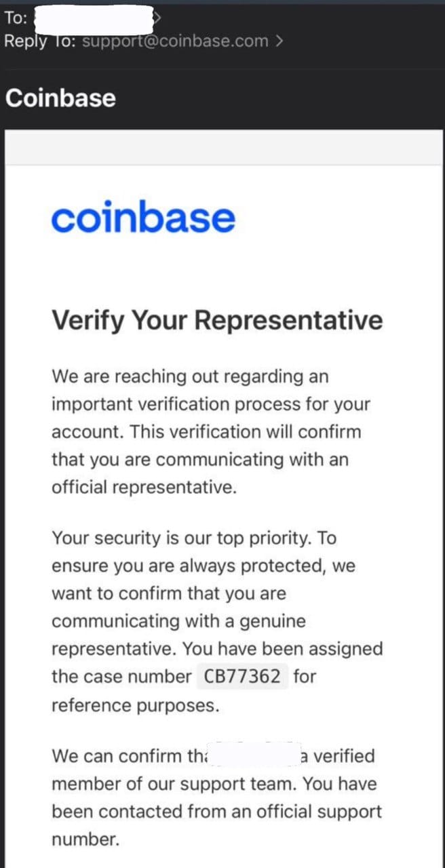Tap the 'Reply To:' header label
Image resolution: width=445 pixels, height=868 pixels.
(41, 41)
